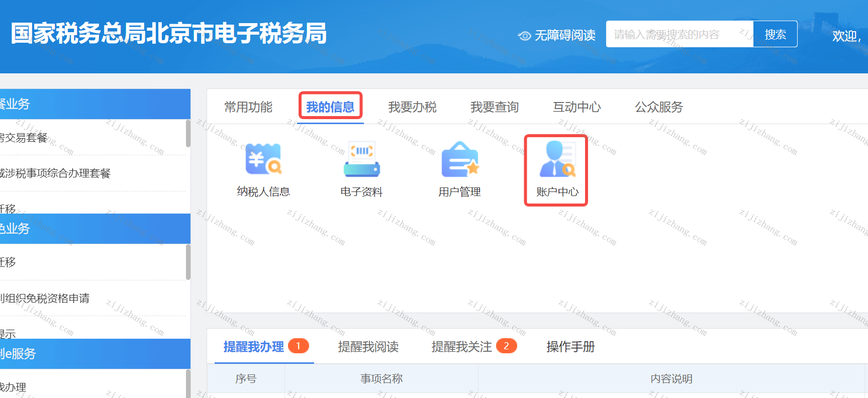The width and height of the screenshot is (868, 398).
Task: Select the 提醒我办理 tab
Action: [x=253, y=347]
